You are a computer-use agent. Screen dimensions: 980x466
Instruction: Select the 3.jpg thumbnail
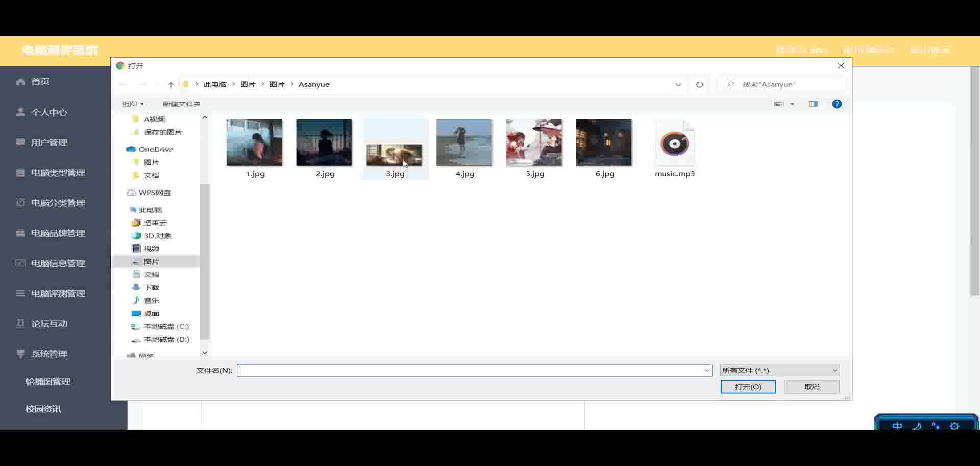click(x=394, y=155)
